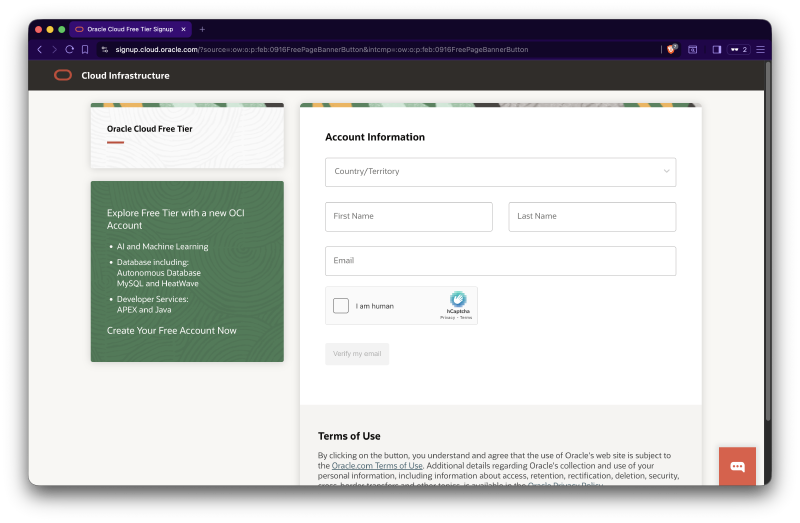Click the hCaptcha logo
Image resolution: width=800 pixels, height=523 pixels.
click(x=458, y=300)
